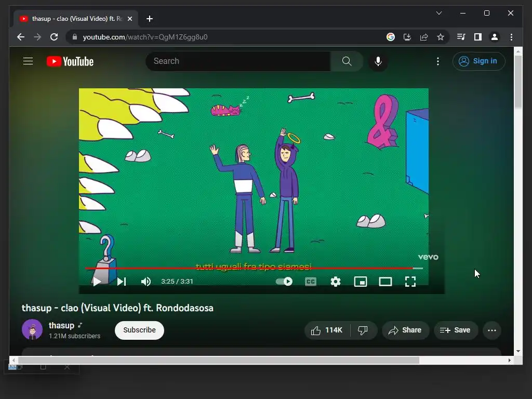Go forward in the browser
Image resolution: width=532 pixels, height=399 pixels.
pyautogui.click(x=37, y=37)
